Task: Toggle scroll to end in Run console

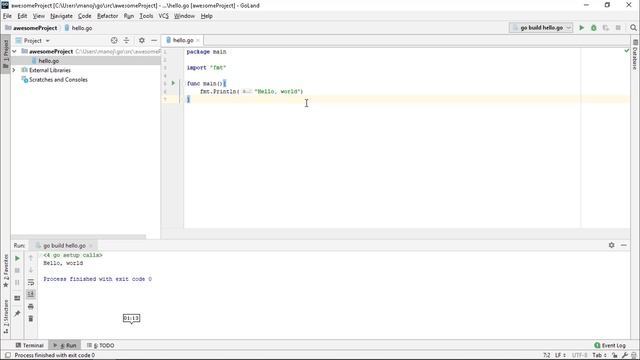Action: tap(31, 294)
